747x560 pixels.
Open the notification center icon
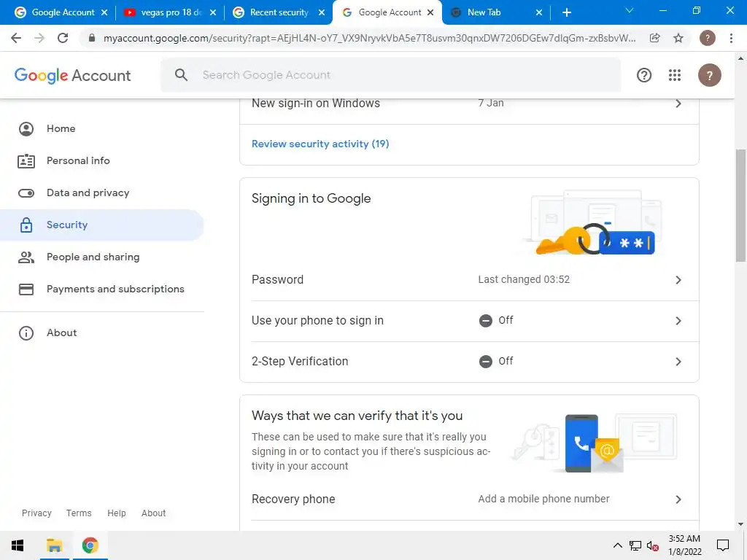click(723, 545)
